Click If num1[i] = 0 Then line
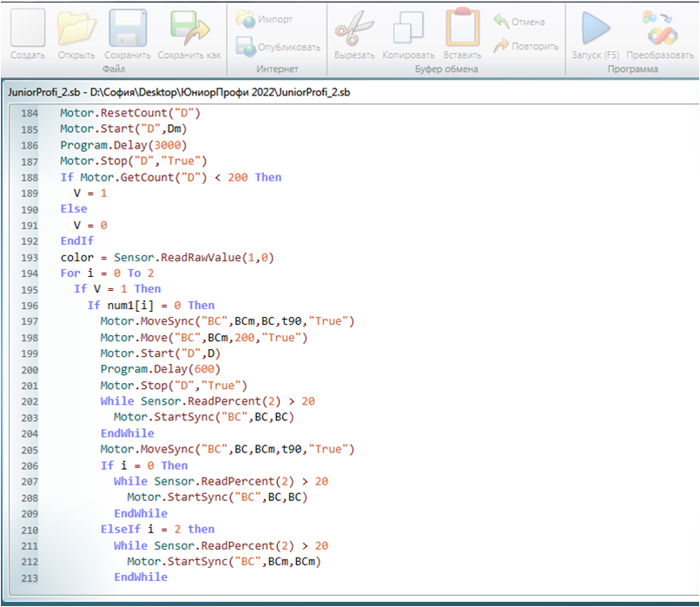This screenshot has height=607, width=700. click(151, 306)
